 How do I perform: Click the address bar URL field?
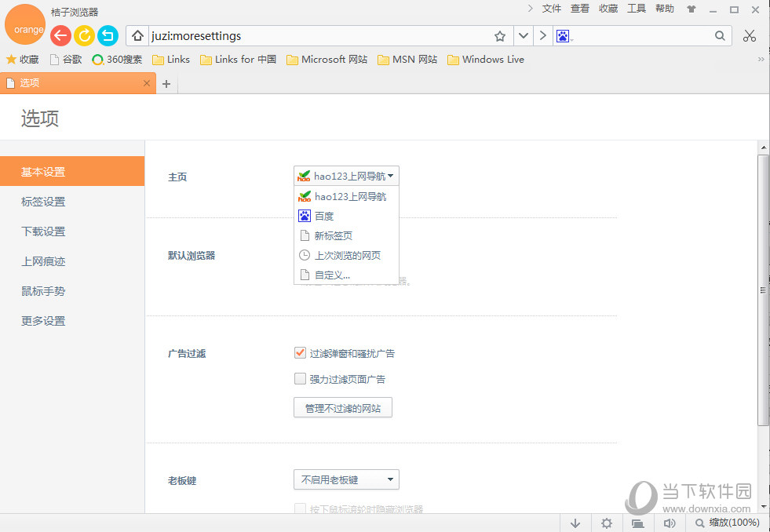pos(314,36)
